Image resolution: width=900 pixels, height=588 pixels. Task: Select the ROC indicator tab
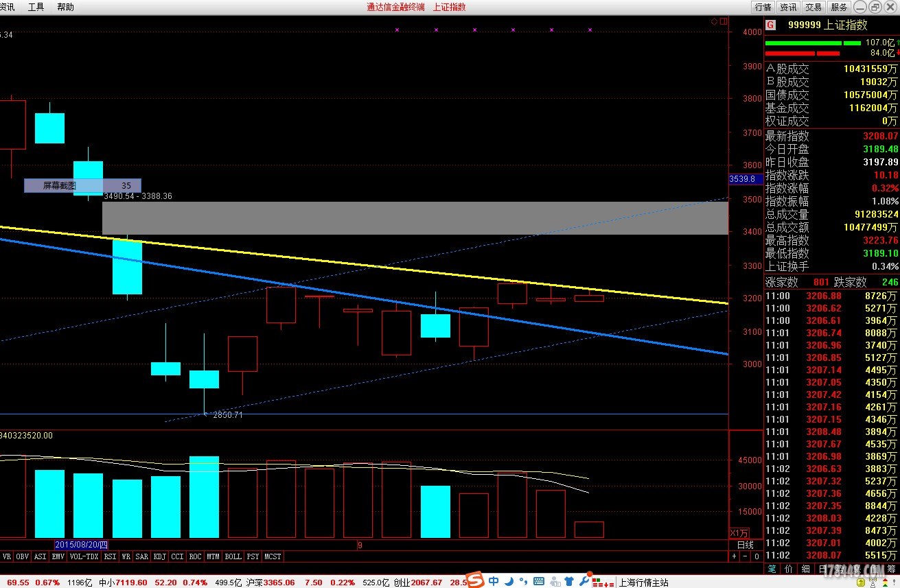tap(195, 556)
